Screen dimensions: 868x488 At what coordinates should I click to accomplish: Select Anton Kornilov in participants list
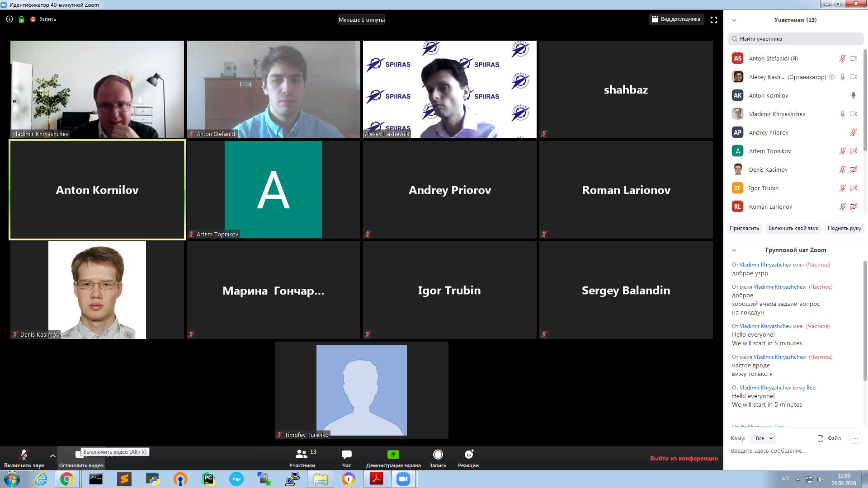tap(795, 95)
